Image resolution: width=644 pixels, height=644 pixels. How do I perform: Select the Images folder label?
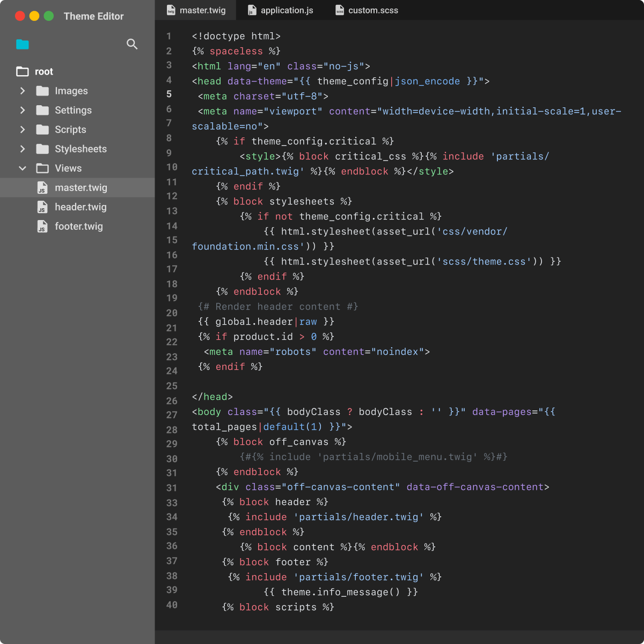point(71,91)
